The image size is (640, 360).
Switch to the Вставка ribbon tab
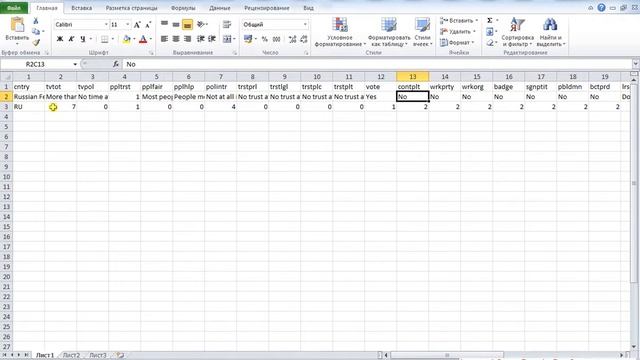coord(82,8)
